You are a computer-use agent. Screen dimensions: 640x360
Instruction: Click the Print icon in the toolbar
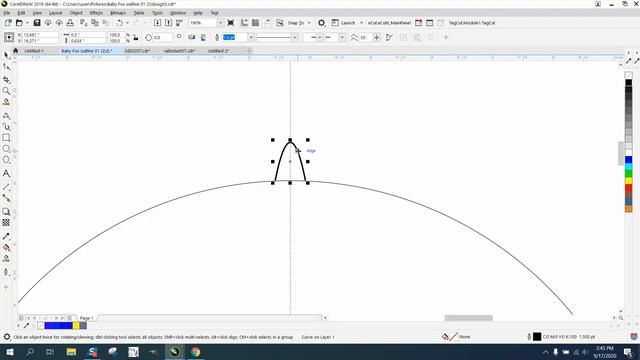click(70, 23)
